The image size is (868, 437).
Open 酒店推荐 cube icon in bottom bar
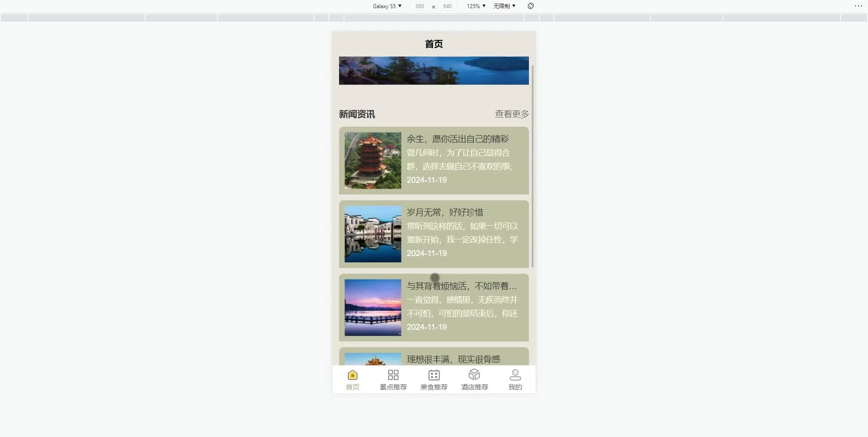(x=474, y=375)
